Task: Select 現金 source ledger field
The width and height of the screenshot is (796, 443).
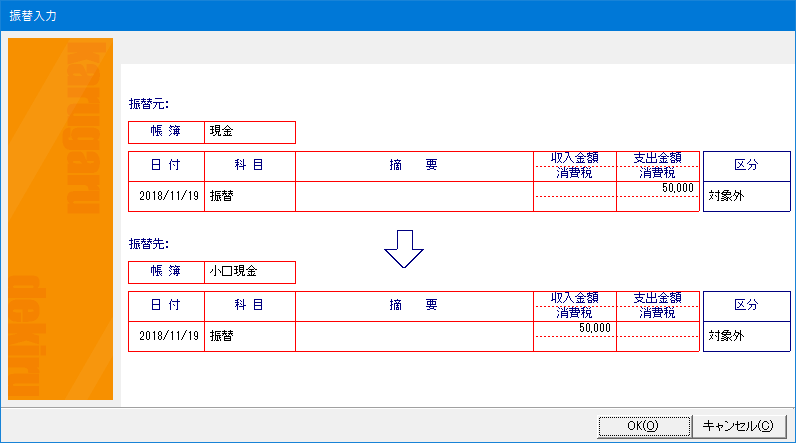Action: tap(250, 132)
